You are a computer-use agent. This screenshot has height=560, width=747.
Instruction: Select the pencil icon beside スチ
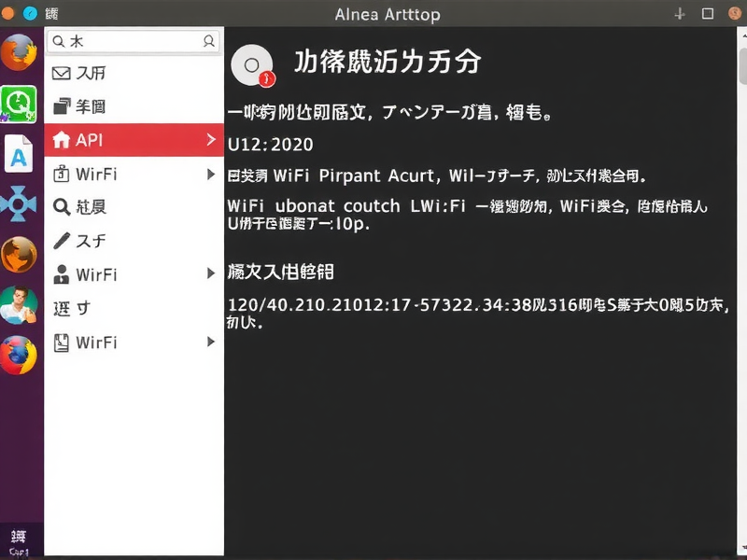(61, 241)
